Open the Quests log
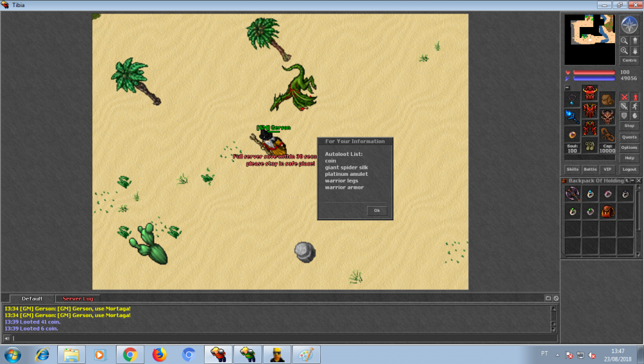Viewport: 644px width, 364px height. pyautogui.click(x=629, y=137)
